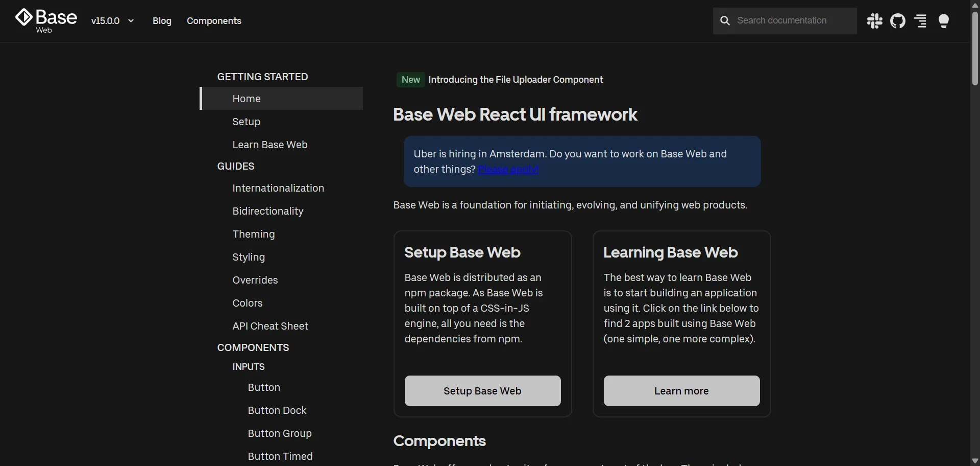Screen dimensions: 980x466
Task: Focus the Search documentation field
Action: point(785,21)
